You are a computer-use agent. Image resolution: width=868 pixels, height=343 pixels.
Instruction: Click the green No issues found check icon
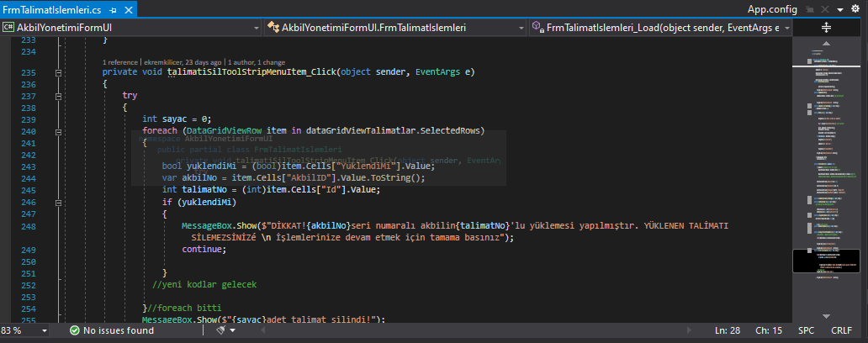tap(74, 330)
